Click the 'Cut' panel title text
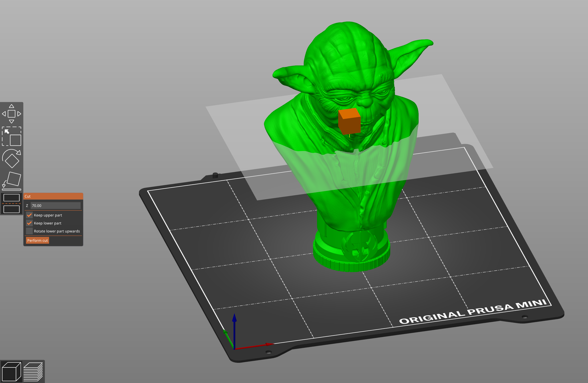This screenshot has height=383, width=588. click(x=27, y=196)
